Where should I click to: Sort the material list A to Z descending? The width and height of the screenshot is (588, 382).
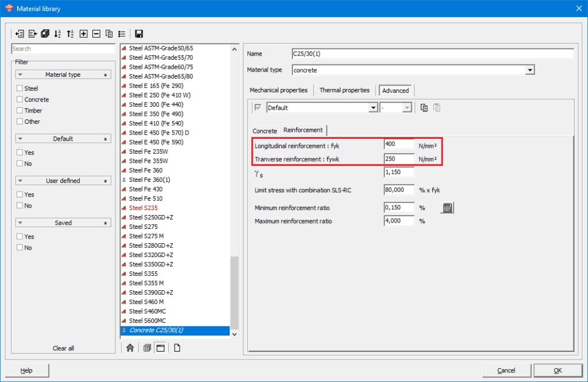tap(57, 34)
